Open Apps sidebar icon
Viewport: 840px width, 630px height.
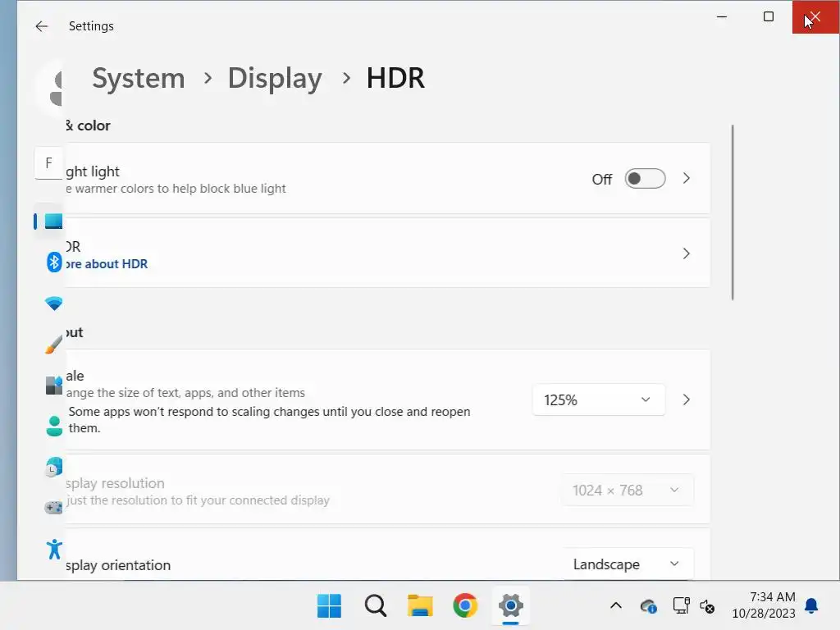(53, 385)
